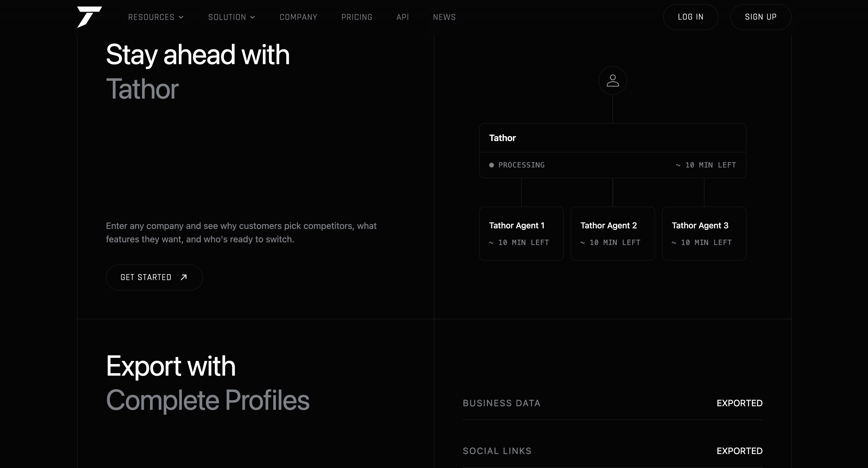Click the time left under Tathor Agent 2
This screenshot has height=468, width=868.
point(610,243)
